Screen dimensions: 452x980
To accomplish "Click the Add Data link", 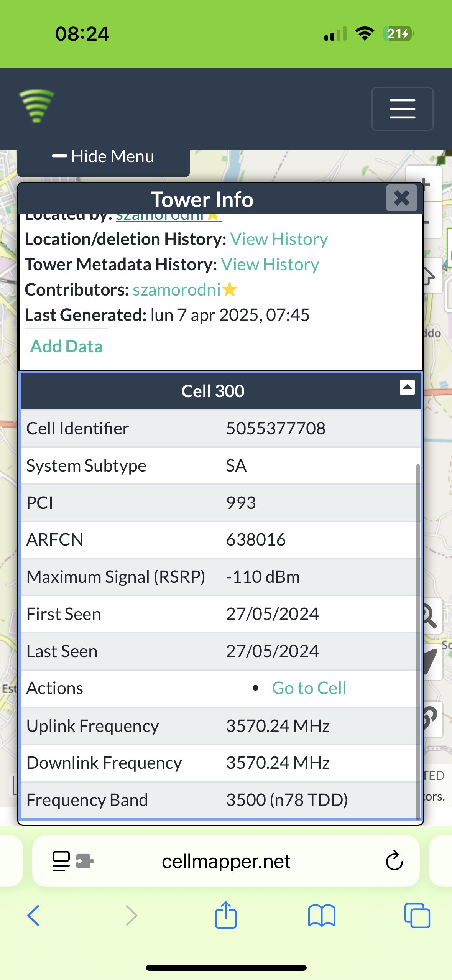I will point(66,347).
